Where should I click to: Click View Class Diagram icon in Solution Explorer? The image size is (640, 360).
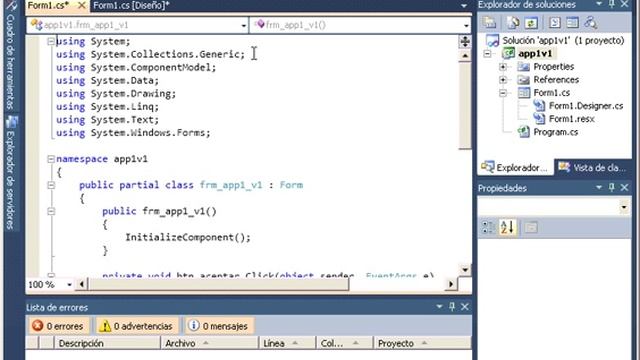(591, 22)
